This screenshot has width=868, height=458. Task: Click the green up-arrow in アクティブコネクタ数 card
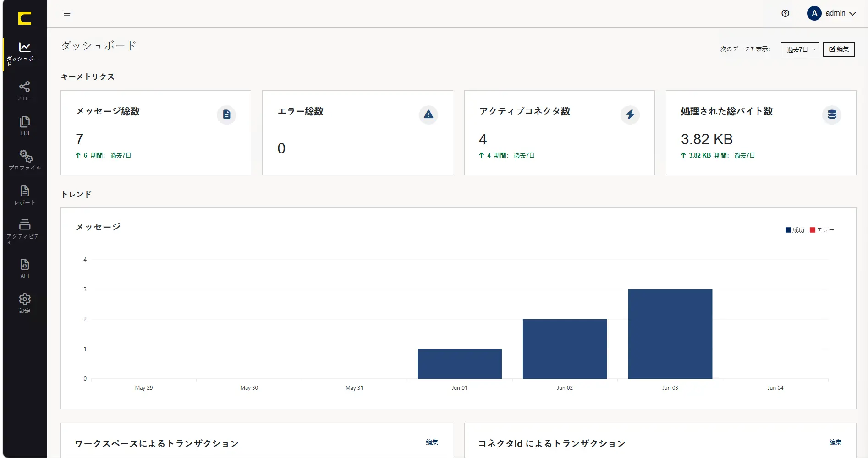tap(482, 156)
